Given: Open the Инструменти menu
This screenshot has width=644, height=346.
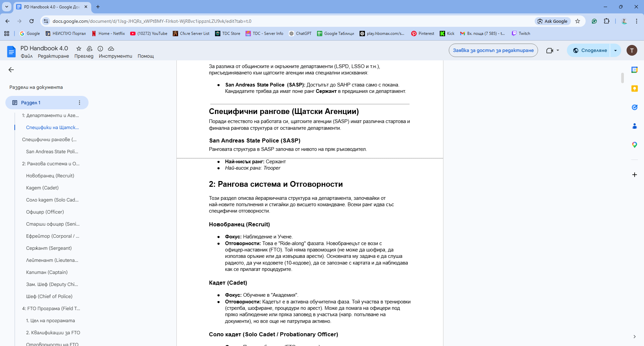Looking at the screenshot, I should click(x=115, y=56).
